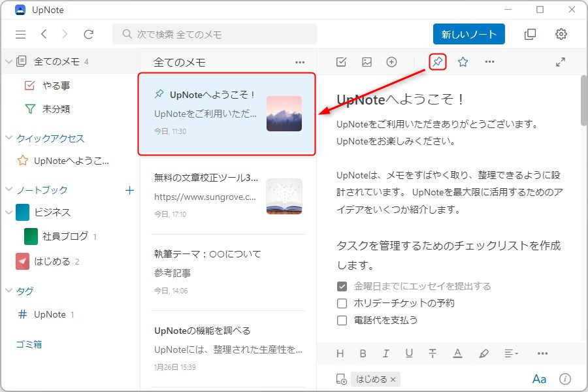
Task: Click the circled plus insert icon
Action: (x=391, y=62)
